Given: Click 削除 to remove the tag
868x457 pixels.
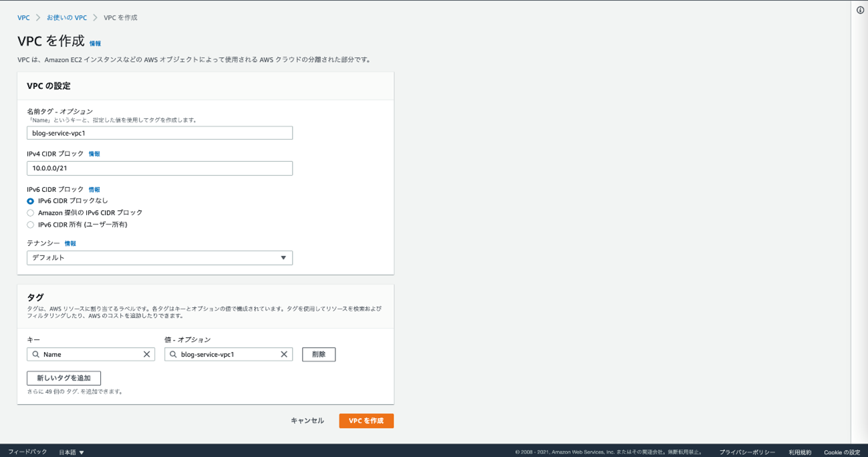Looking at the screenshot, I should [x=319, y=355].
